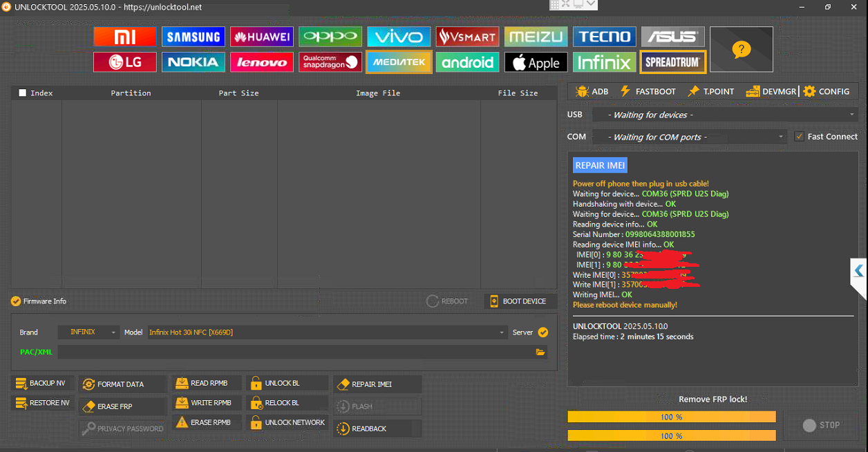Select the Xiaomi MI brand logo
868x452 pixels.
[x=125, y=37]
